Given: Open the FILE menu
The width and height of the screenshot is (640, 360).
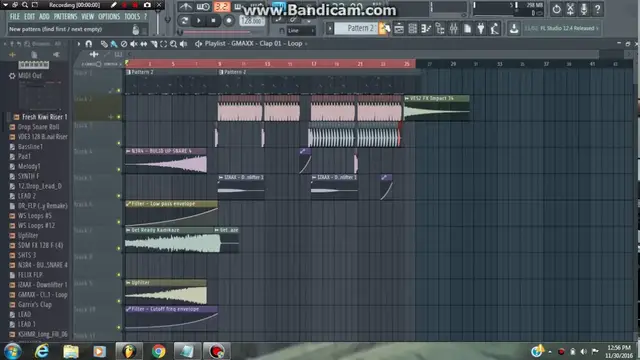Looking at the screenshot, I should coord(15,17).
